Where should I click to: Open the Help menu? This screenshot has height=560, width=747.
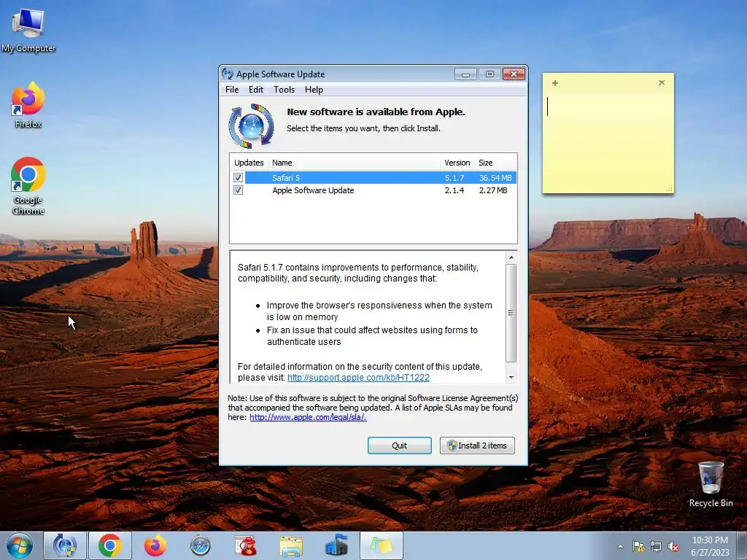pyautogui.click(x=314, y=90)
